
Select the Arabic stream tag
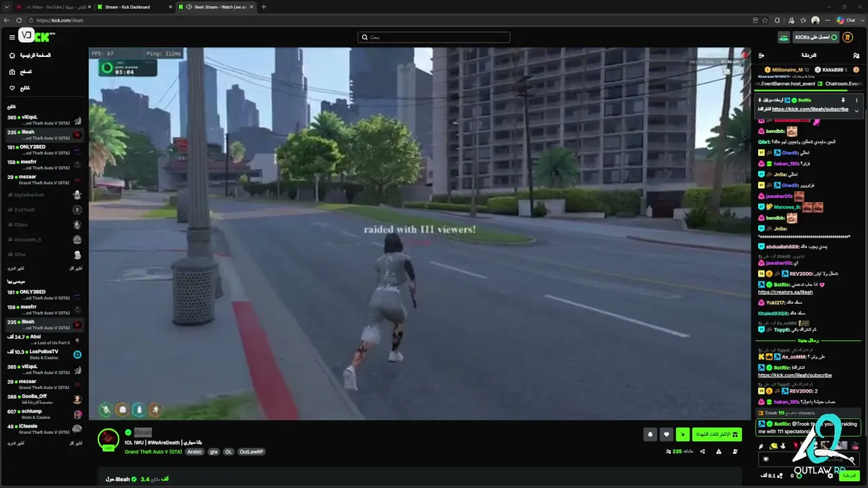(195, 451)
